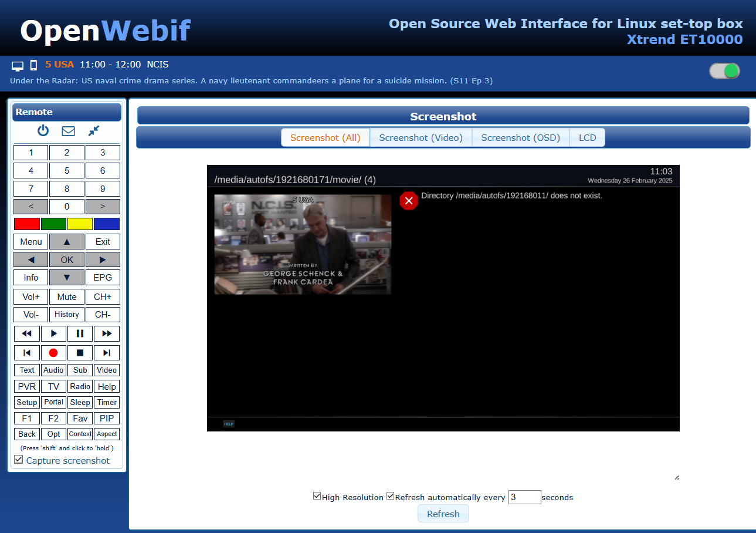Click the CH+ button
The height and width of the screenshot is (533, 756).
point(103,297)
